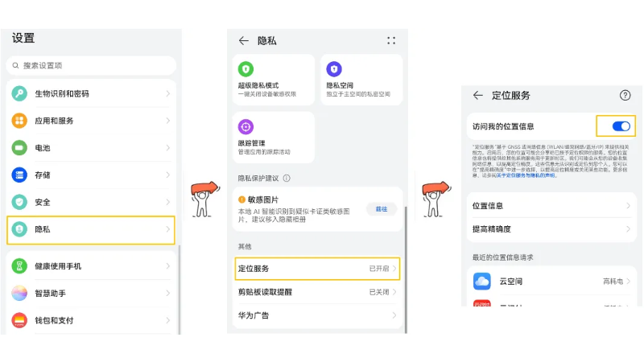
Task: Tap the 电池 green battery icon
Action: click(x=19, y=148)
